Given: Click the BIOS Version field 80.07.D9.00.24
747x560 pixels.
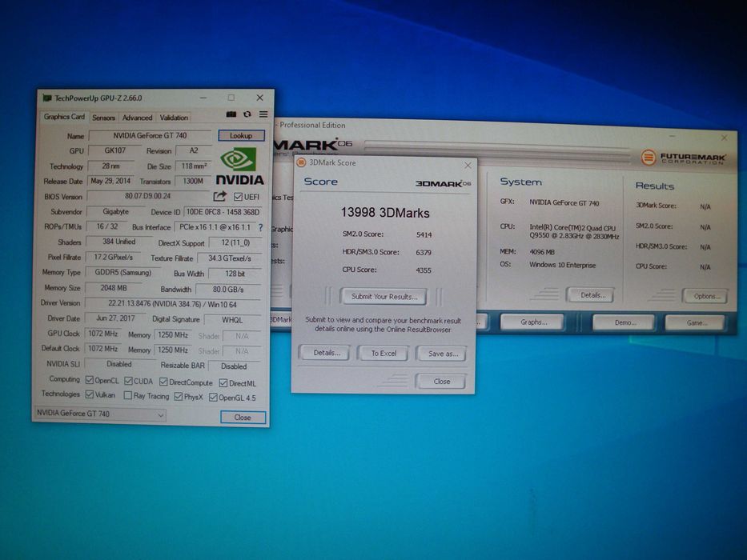Looking at the screenshot, I should tap(147, 196).
